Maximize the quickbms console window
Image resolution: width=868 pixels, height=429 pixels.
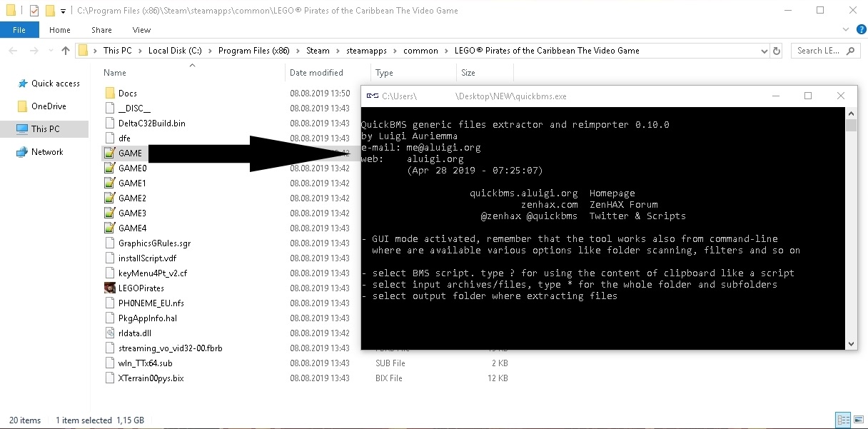click(x=808, y=96)
